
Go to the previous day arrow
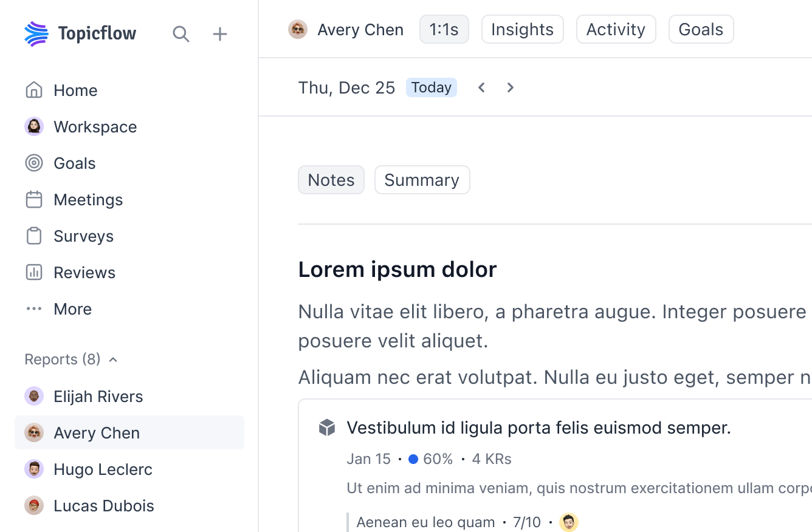click(x=481, y=87)
